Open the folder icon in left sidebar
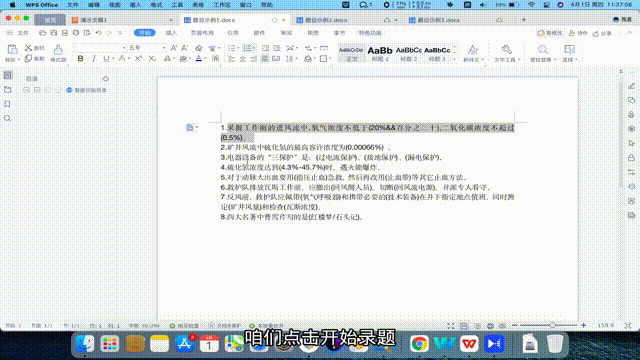Image resolution: width=640 pixels, height=360 pixels. click(x=8, y=89)
